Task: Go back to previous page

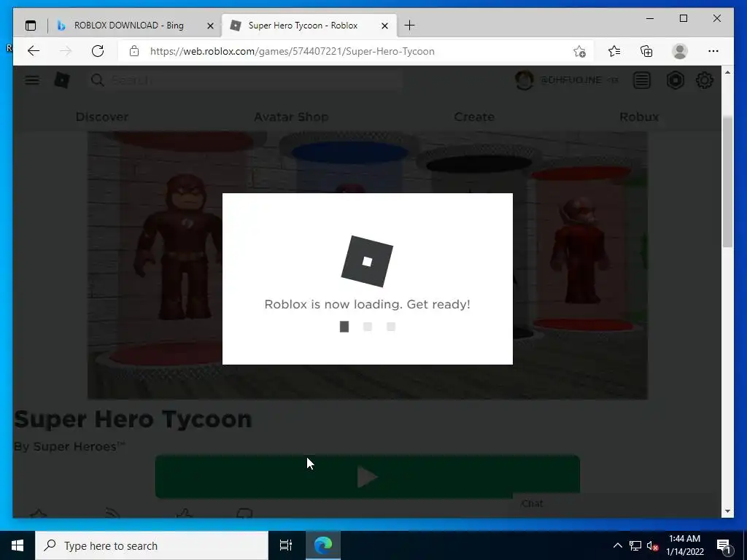Action: [x=33, y=51]
